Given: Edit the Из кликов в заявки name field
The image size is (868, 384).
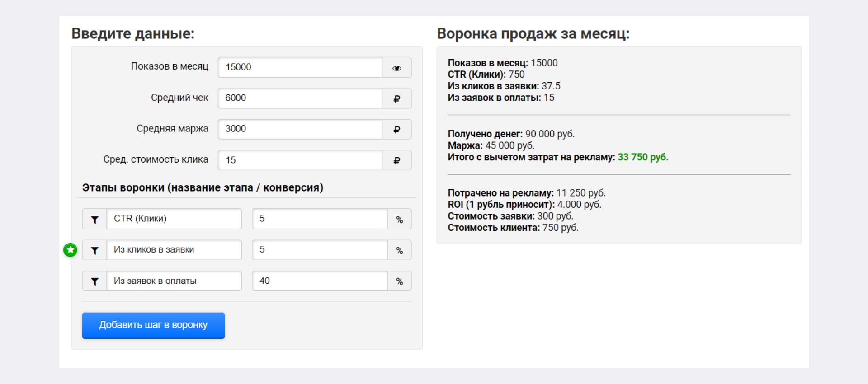Looking at the screenshot, I should [x=174, y=250].
